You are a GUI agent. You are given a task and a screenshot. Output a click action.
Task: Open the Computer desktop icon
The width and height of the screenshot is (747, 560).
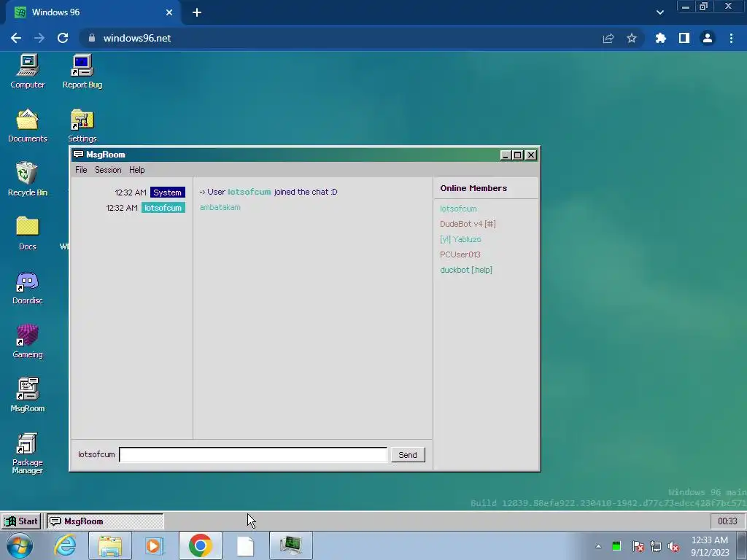(28, 71)
